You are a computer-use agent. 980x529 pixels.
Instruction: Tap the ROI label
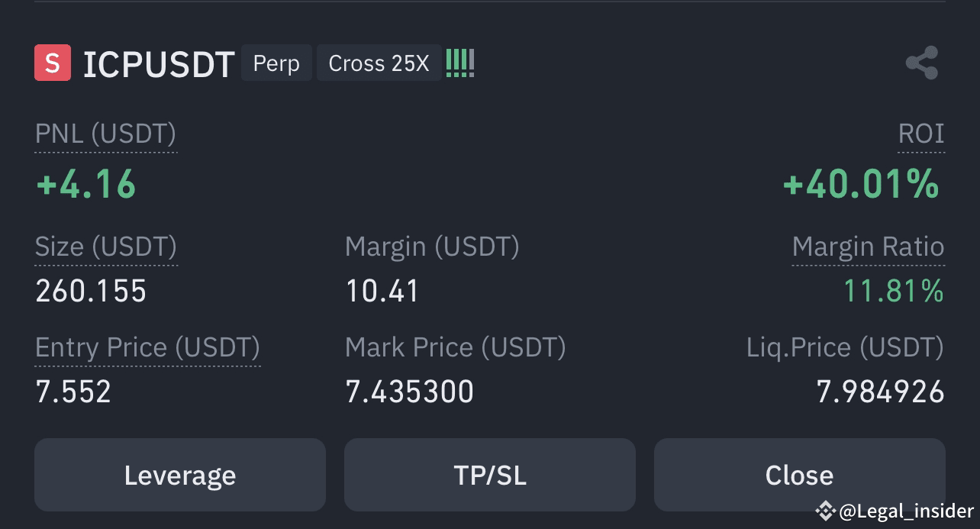click(921, 134)
